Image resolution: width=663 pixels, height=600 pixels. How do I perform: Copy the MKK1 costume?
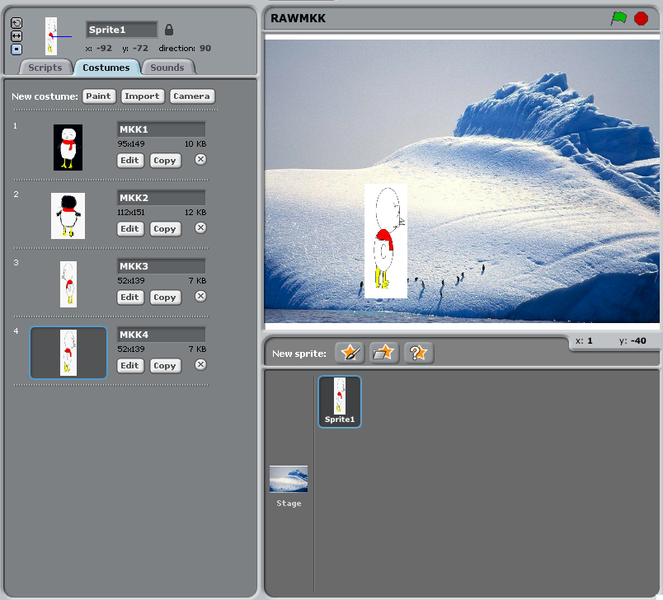[165, 160]
